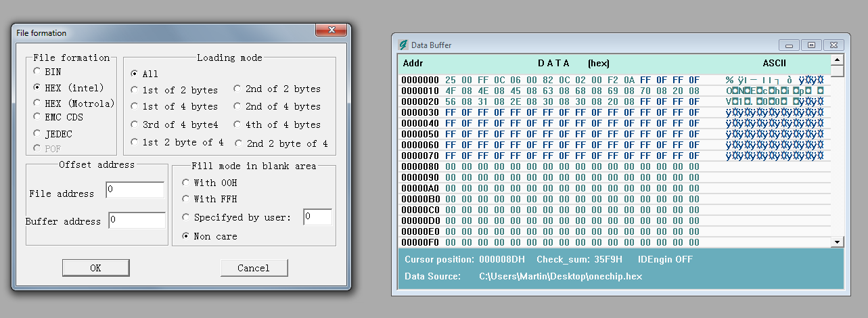
Task: Select the BIN file formation option
Action: (37, 71)
